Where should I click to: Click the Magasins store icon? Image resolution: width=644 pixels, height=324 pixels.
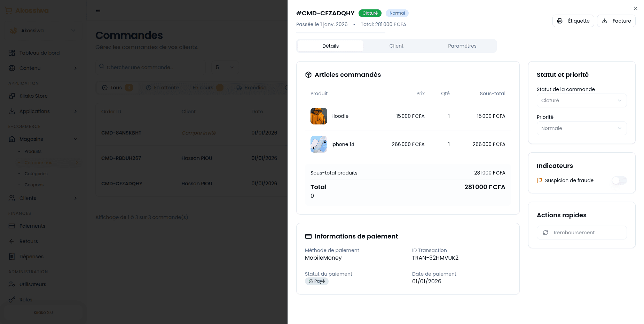click(12, 139)
